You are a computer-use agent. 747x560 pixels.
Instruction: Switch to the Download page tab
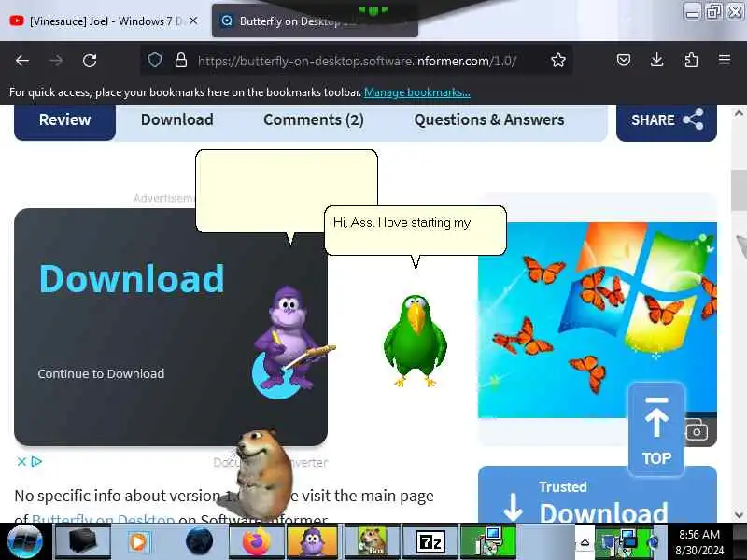(x=177, y=120)
